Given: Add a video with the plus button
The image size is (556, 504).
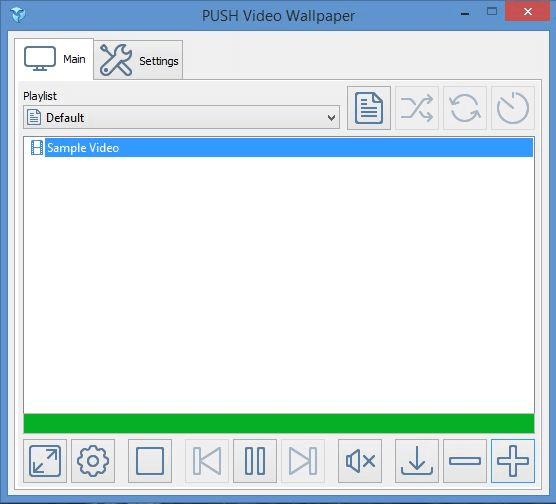Looking at the screenshot, I should click(513, 461).
